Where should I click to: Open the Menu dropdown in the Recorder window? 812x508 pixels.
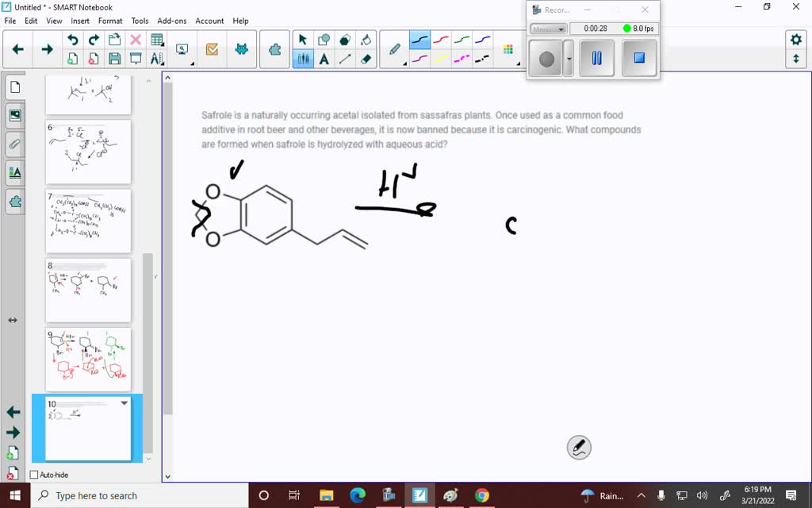pos(547,28)
